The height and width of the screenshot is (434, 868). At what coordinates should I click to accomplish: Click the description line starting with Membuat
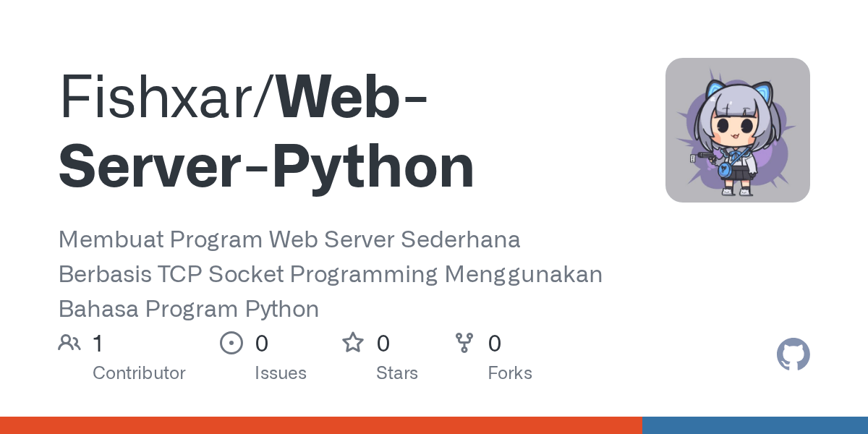(x=289, y=239)
